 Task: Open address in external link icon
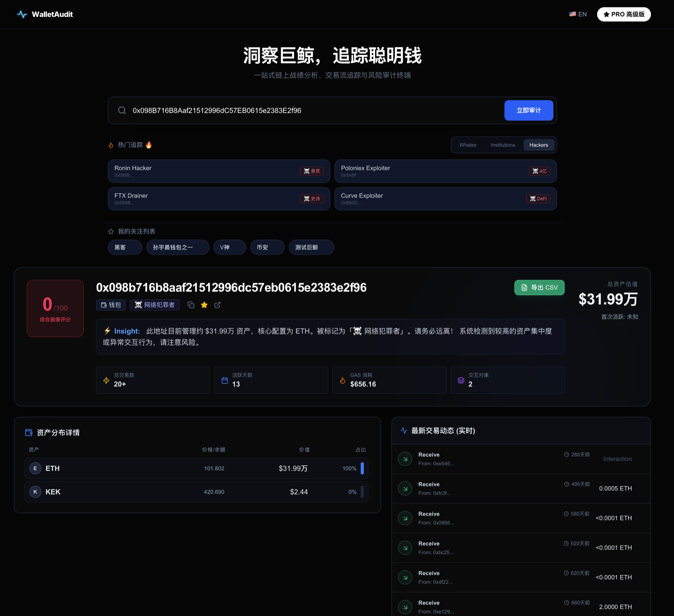218,305
